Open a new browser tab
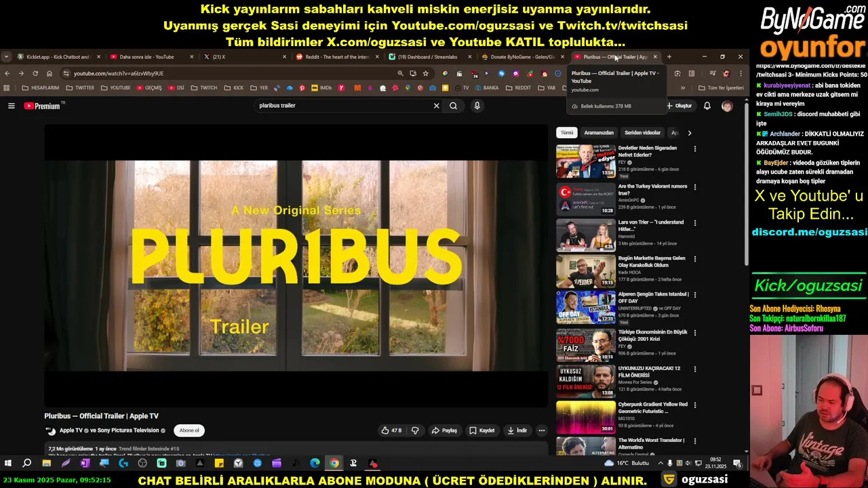The width and height of the screenshot is (868, 488). pos(669,57)
